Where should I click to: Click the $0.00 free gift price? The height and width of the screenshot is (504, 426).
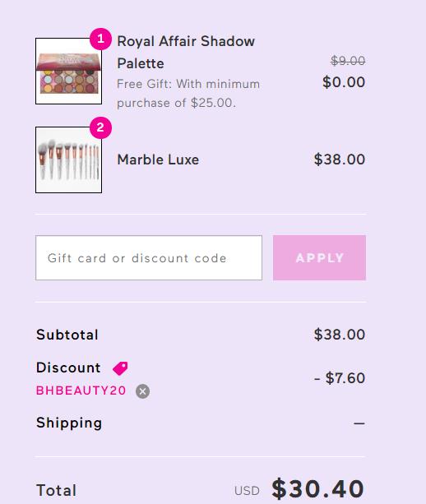point(344,82)
